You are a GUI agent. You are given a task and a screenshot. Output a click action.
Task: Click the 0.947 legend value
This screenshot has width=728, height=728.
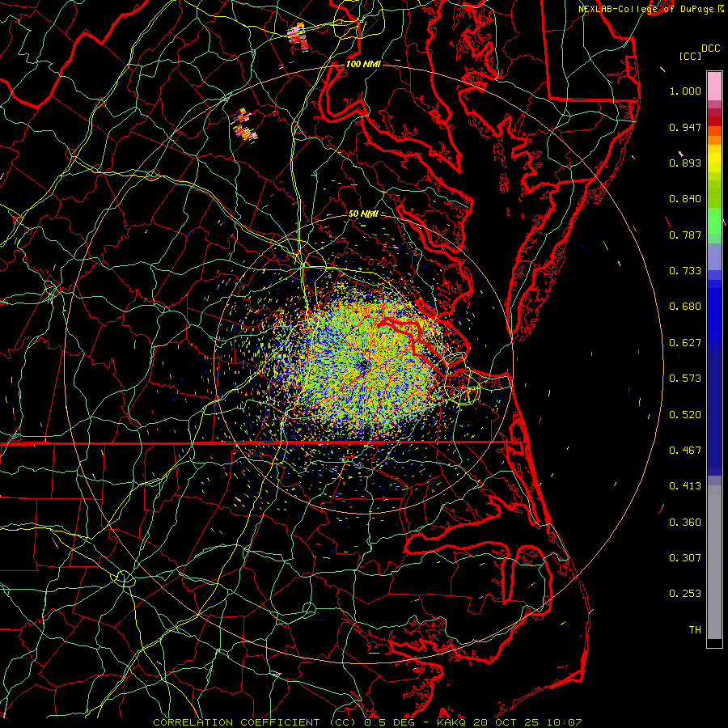685,127
